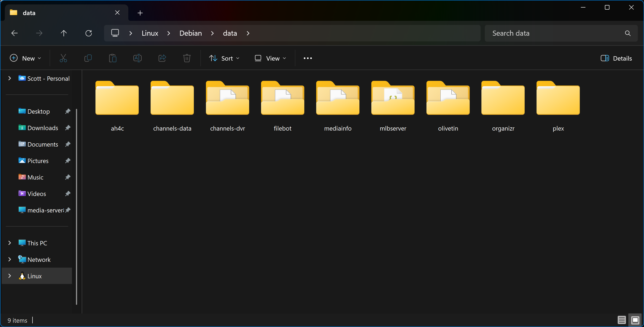
Task: Open the Sort dropdown menu
Action: [x=224, y=58]
